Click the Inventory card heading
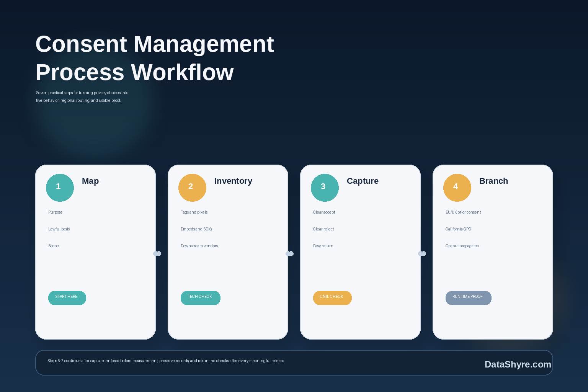Image resolution: width=588 pixels, height=392 pixels. (x=233, y=181)
